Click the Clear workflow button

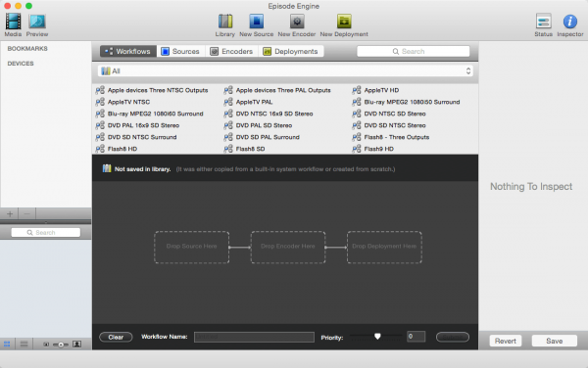[x=116, y=337]
